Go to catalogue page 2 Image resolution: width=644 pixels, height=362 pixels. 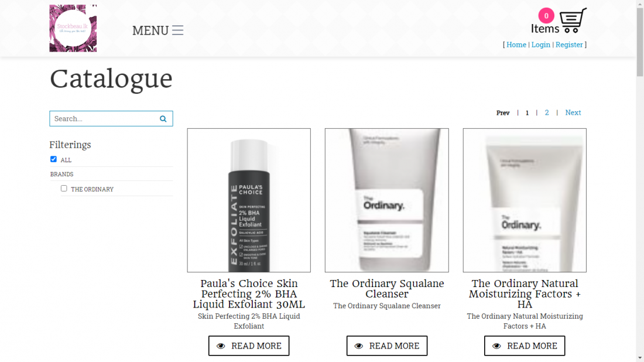pyautogui.click(x=547, y=112)
